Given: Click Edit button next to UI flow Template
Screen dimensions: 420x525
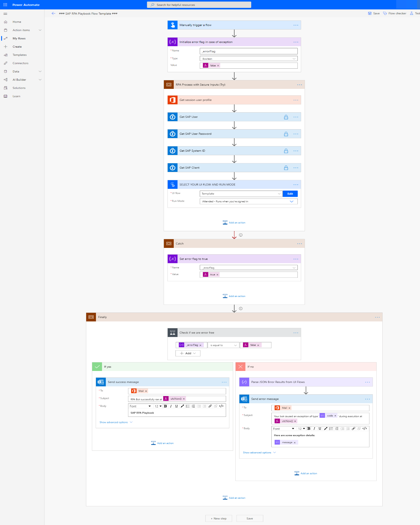Looking at the screenshot, I should coord(290,194).
